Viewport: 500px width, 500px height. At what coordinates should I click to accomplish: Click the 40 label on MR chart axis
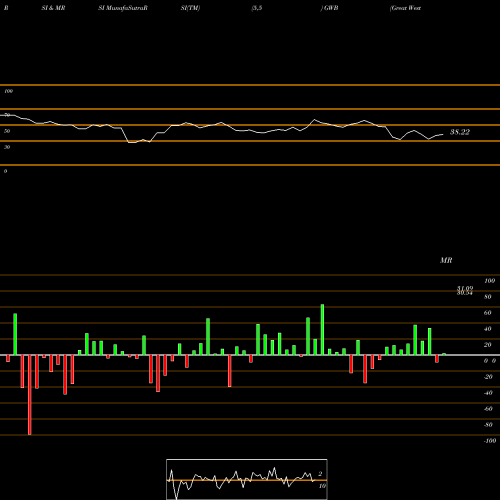tap(488, 329)
